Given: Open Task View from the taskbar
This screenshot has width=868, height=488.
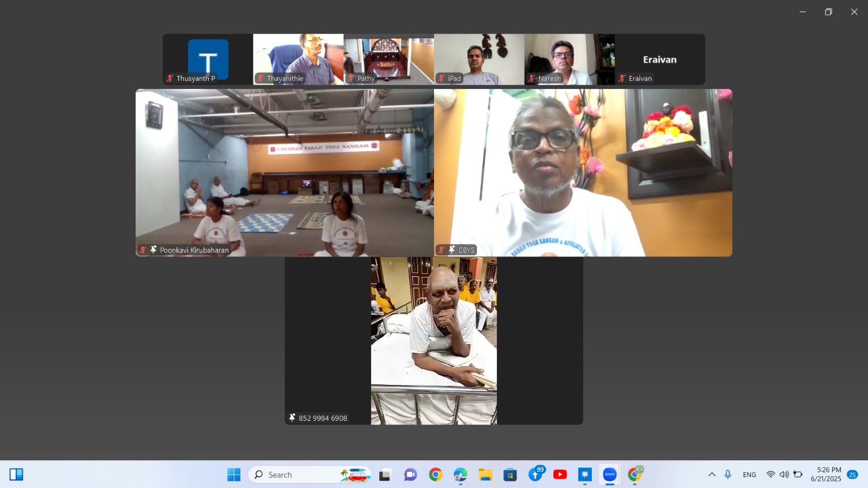Looking at the screenshot, I should point(385,474).
